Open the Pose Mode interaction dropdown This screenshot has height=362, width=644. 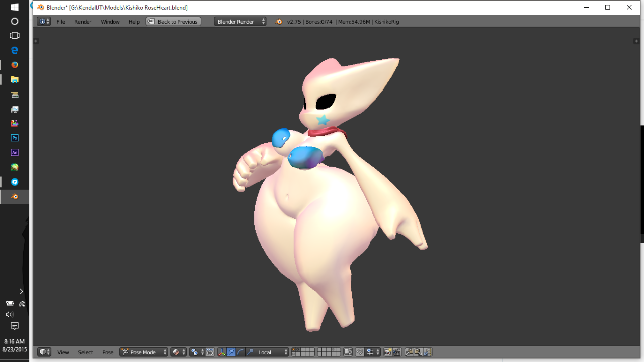click(143, 352)
